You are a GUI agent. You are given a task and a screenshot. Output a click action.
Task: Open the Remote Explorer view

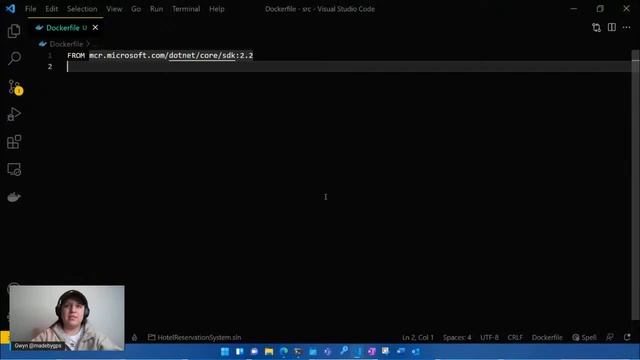(x=14, y=169)
